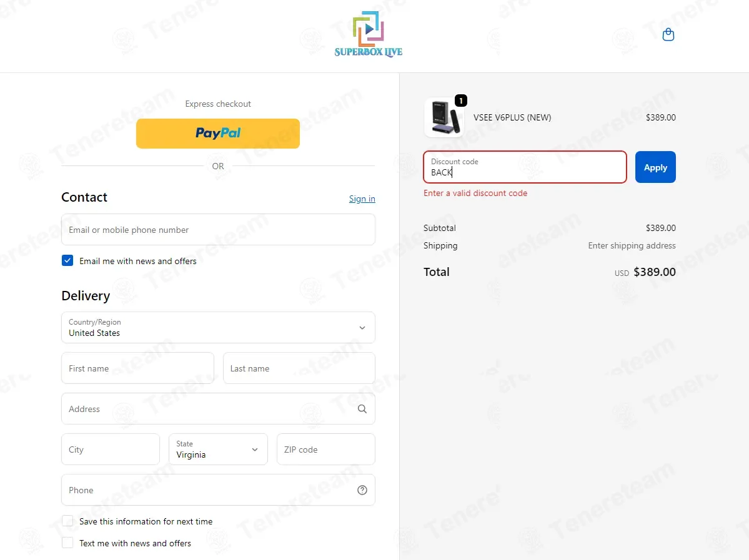The height and width of the screenshot is (560, 749).
Task: Focus the ZIP code field
Action: pos(326,449)
